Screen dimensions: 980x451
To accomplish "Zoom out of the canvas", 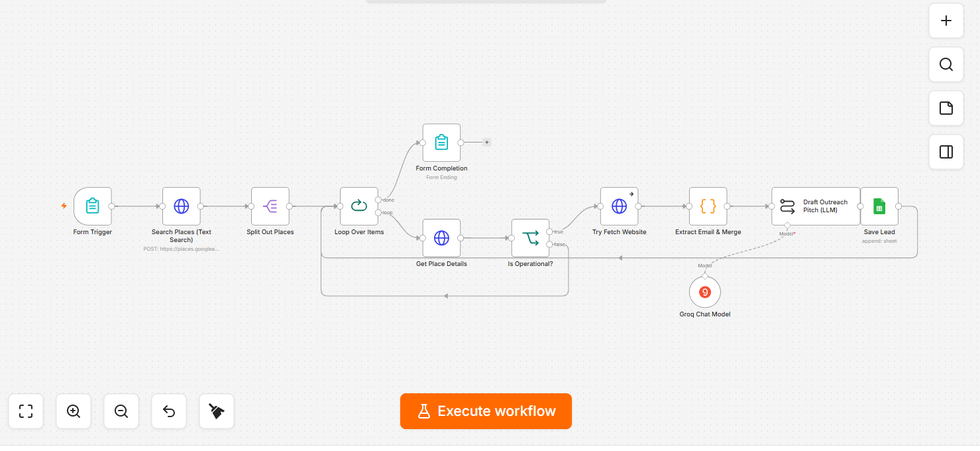I will (121, 411).
